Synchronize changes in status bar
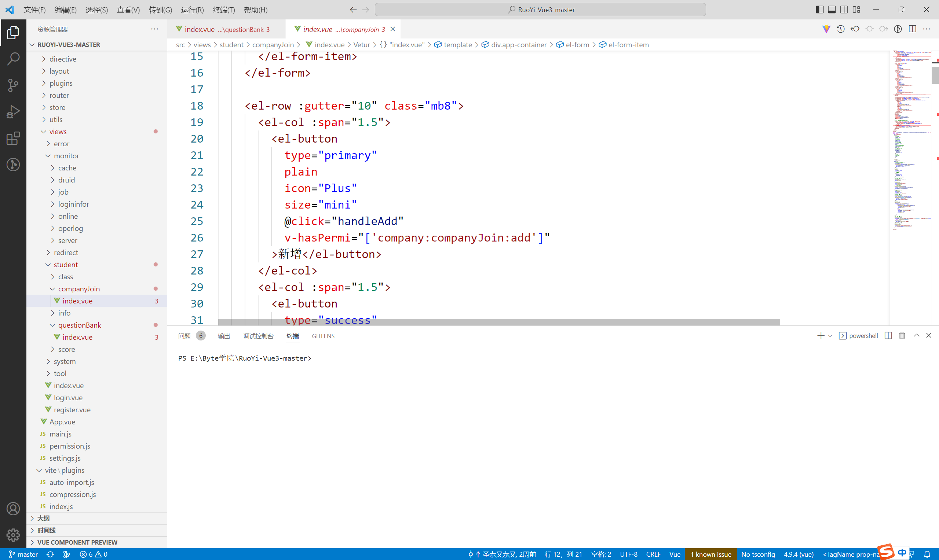Image resolution: width=939 pixels, height=560 pixels. (50, 555)
